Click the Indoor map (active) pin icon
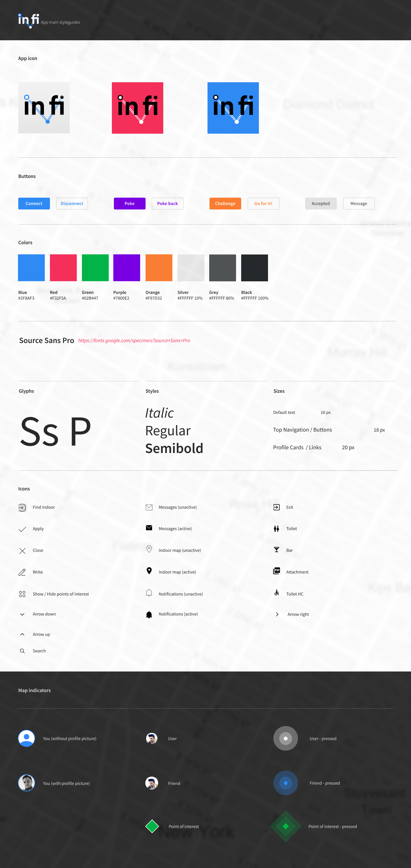The height and width of the screenshot is (868, 411). pos(149,570)
